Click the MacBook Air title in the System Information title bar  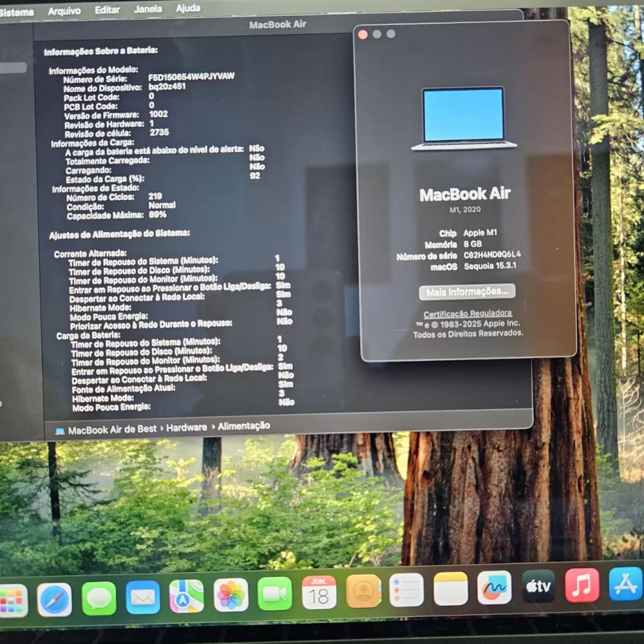[x=278, y=24]
